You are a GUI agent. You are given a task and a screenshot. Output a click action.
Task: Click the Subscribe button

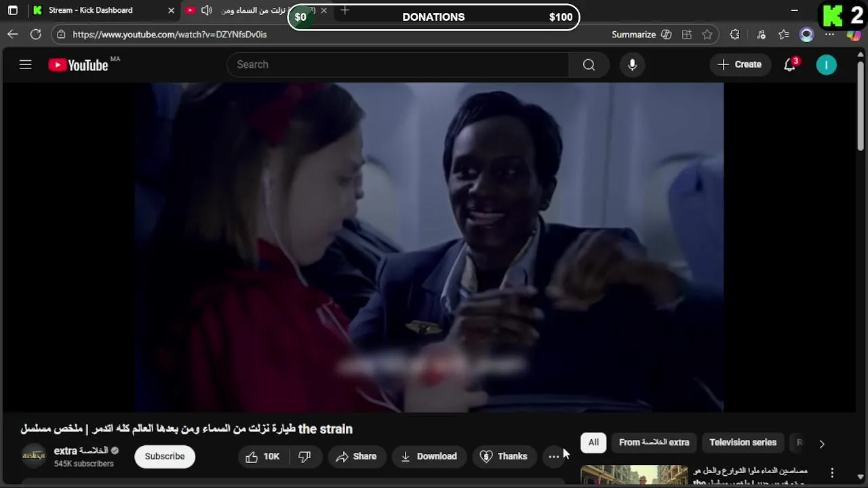pyautogui.click(x=165, y=456)
